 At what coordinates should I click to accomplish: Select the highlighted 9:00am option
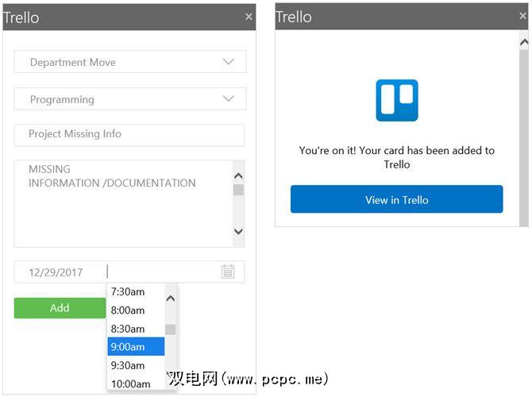[x=128, y=346]
